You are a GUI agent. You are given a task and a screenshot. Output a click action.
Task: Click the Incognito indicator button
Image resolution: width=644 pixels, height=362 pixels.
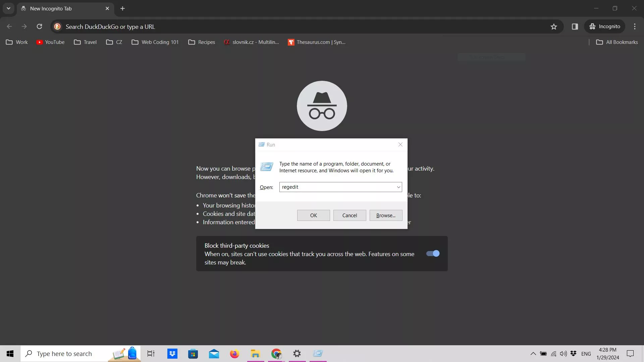605,26
